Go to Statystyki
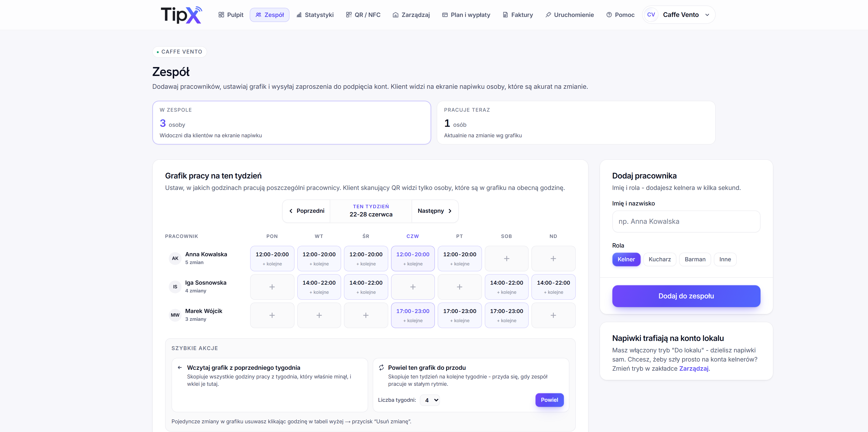The width and height of the screenshot is (868, 432). [315, 15]
